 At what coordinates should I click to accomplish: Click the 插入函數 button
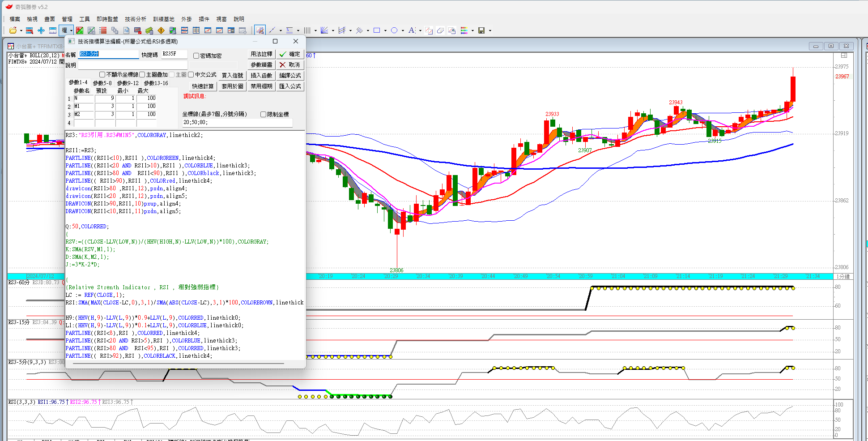pyautogui.click(x=261, y=76)
